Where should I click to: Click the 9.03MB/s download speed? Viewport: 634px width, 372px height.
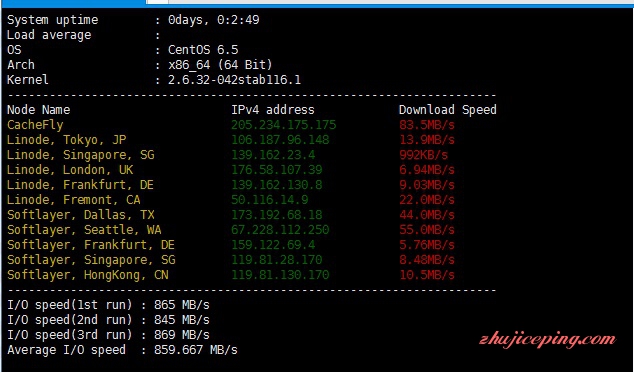[427, 185]
